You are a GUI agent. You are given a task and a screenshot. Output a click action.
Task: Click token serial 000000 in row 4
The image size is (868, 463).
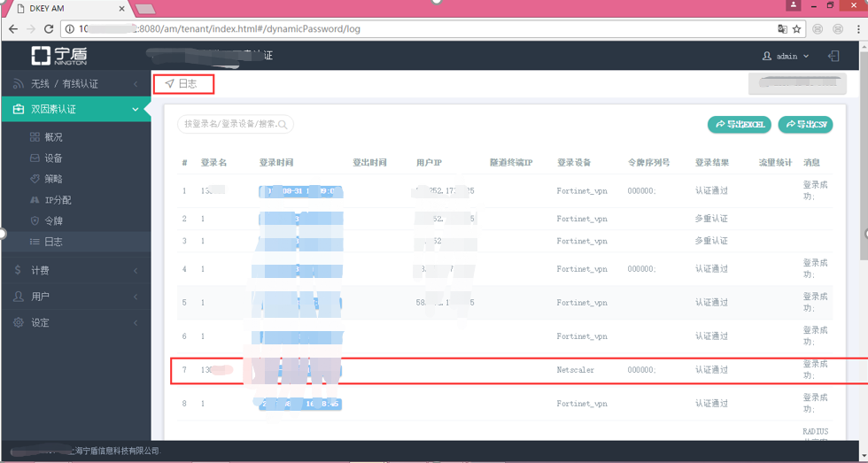point(641,269)
